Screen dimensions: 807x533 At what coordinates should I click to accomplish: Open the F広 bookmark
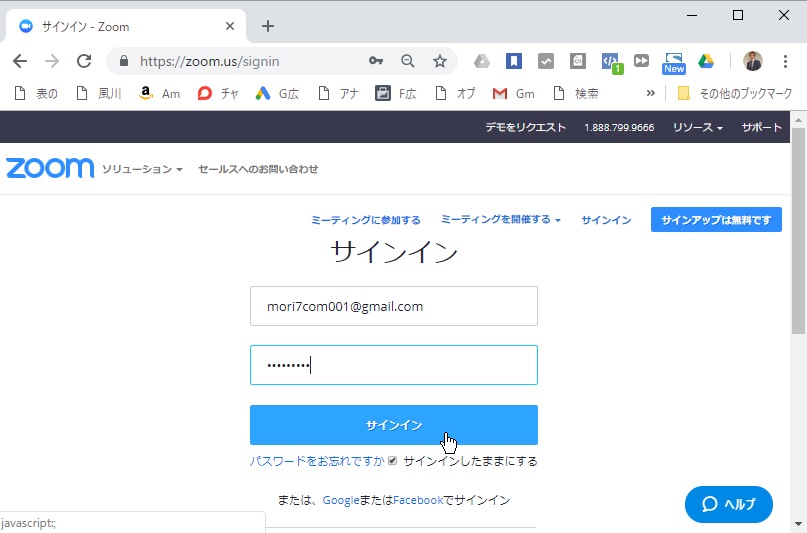pyautogui.click(x=396, y=94)
